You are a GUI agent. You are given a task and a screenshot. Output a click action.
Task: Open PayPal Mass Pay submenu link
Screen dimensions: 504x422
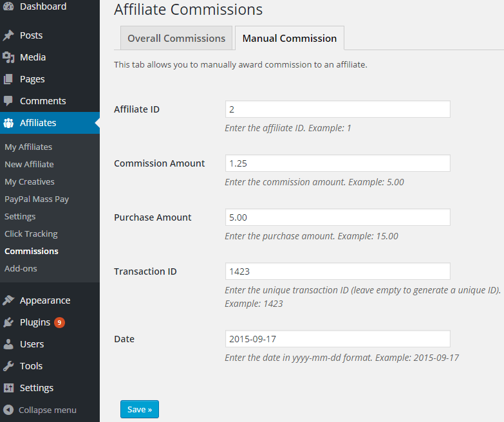[x=37, y=199]
